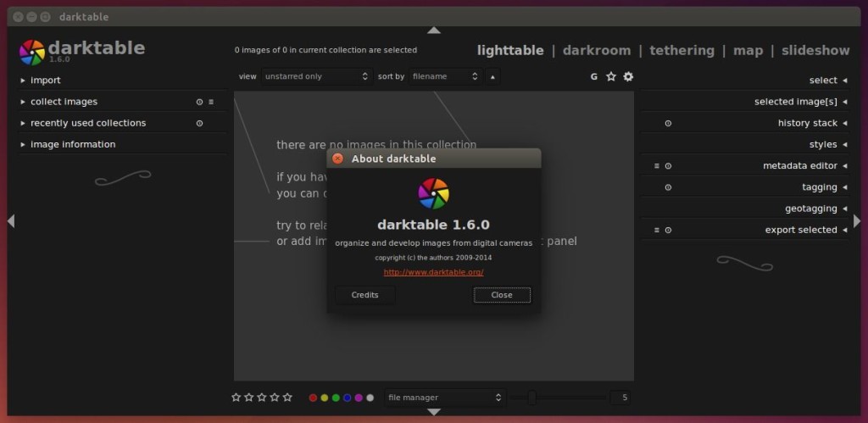Apply the purple color label
The image size is (868, 423).
tap(359, 398)
